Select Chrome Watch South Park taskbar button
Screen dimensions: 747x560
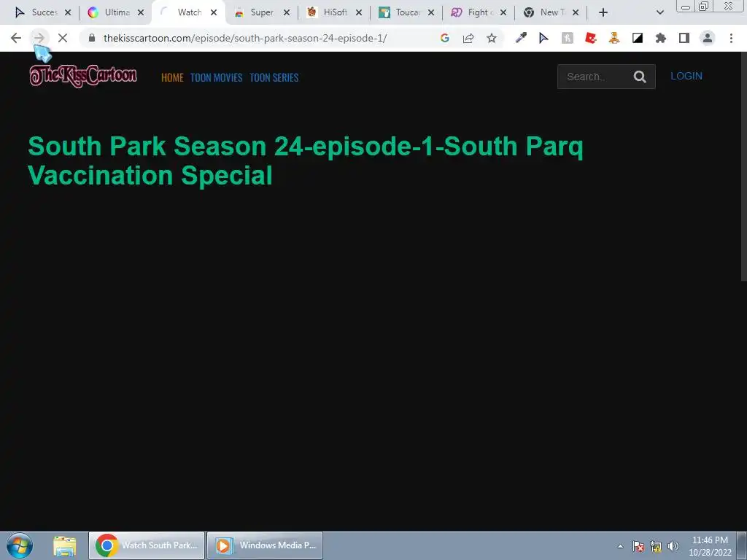pos(147,545)
